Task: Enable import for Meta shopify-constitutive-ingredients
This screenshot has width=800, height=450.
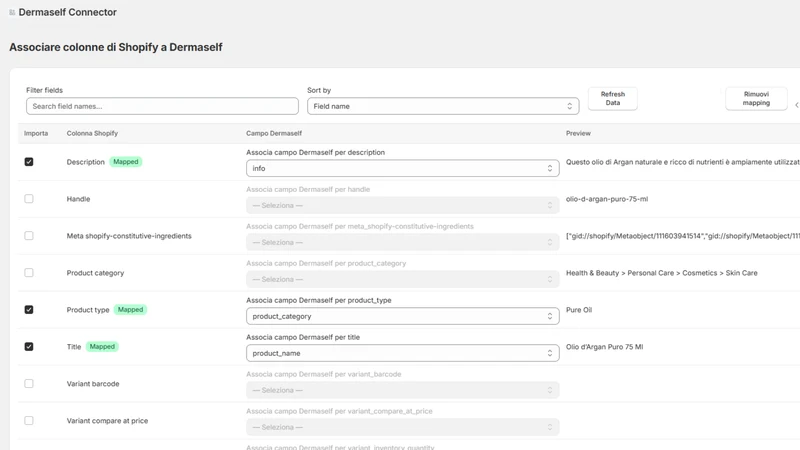Action: (29, 236)
